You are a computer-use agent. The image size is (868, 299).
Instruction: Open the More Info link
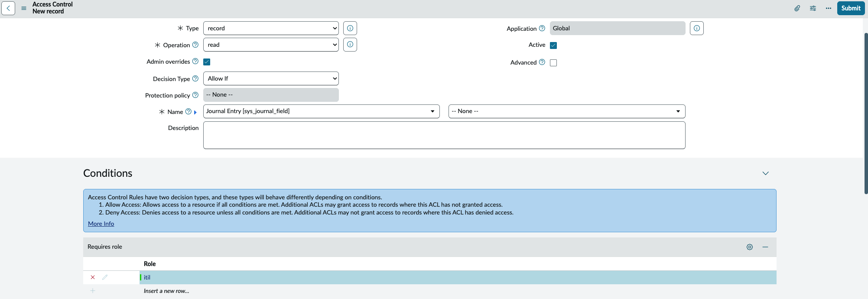click(x=101, y=224)
